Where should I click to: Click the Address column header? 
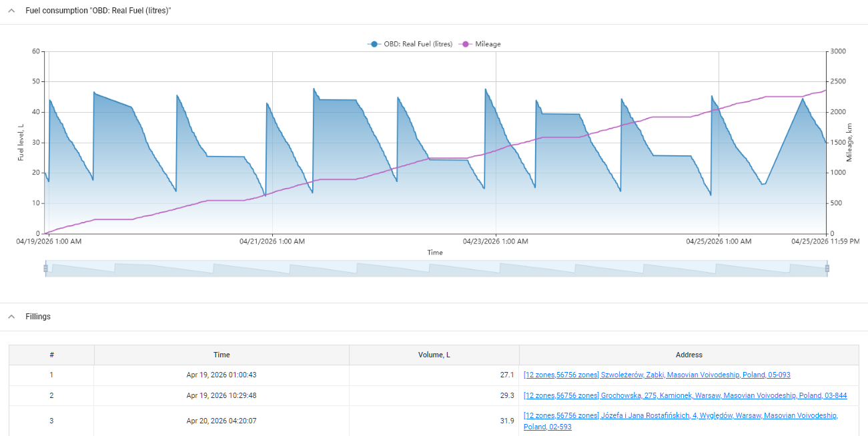tap(689, 355)
